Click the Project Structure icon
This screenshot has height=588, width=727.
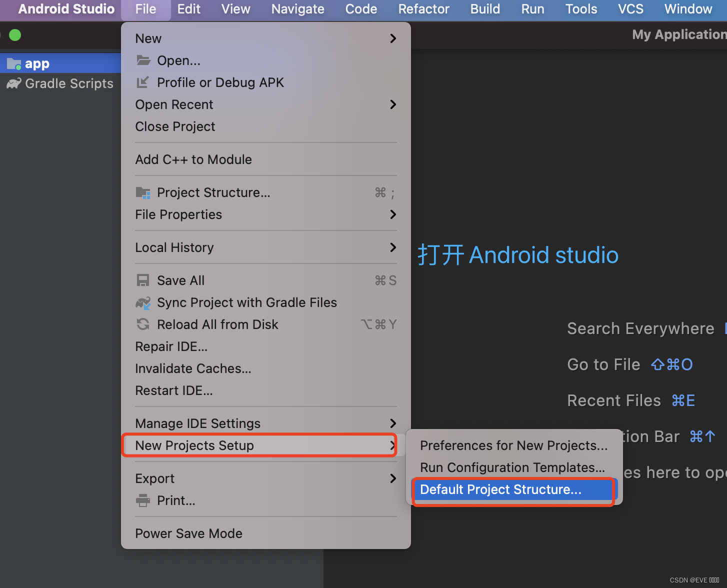point(143,192)
